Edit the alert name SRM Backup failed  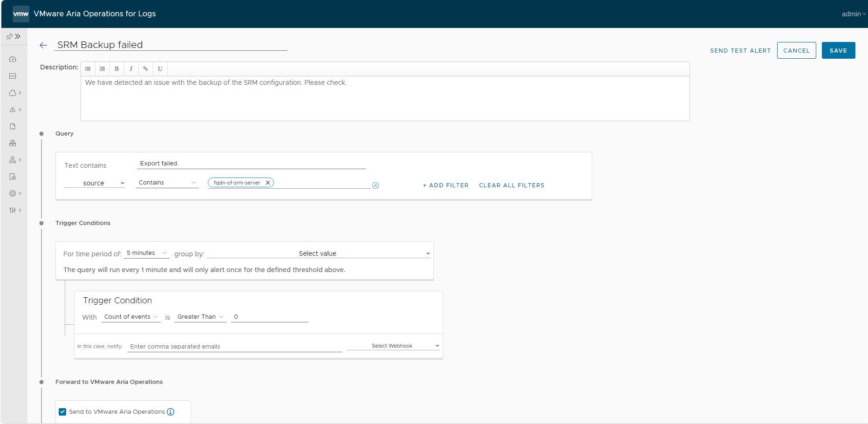[x=171, y=45]
